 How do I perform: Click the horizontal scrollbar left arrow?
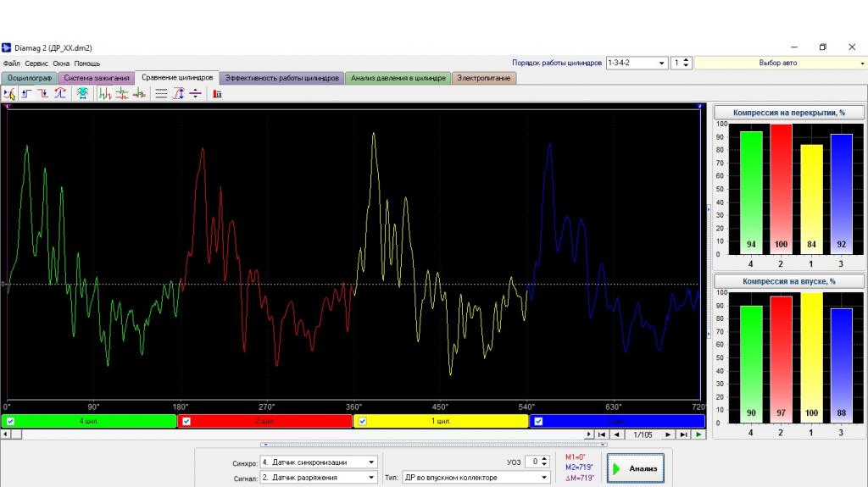click(x=6, y=434)
